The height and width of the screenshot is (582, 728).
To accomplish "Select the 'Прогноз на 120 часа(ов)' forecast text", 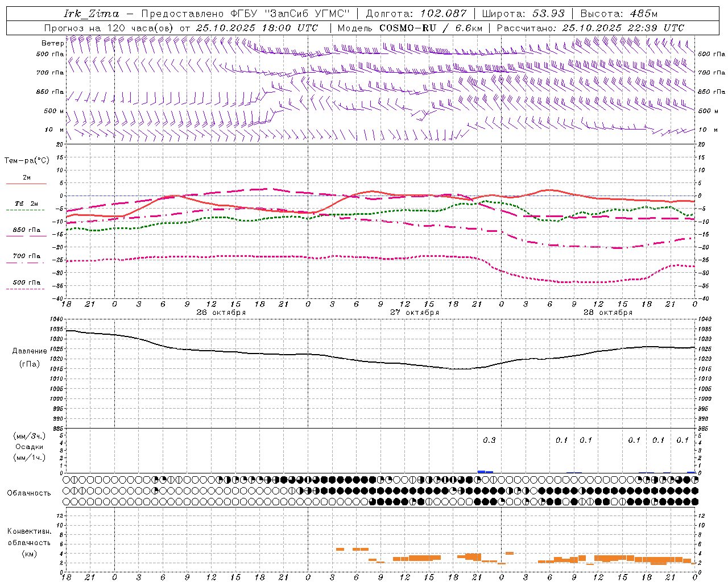I will coord(109,28).
